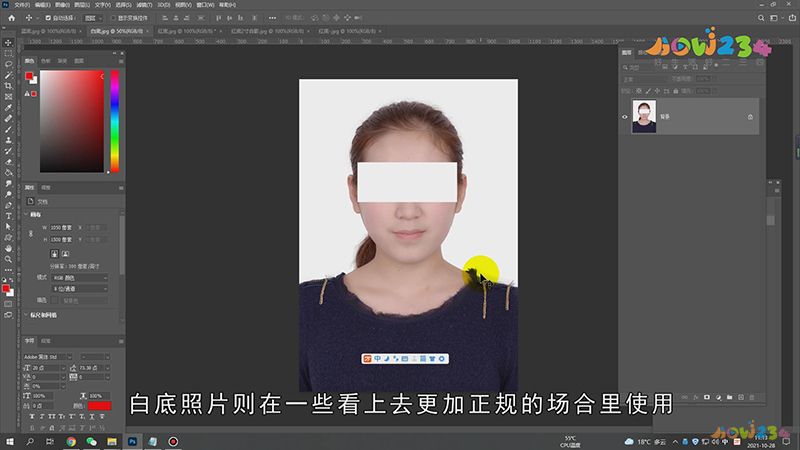Toggle show transform controls checkbox
The height and width of the screenshot is (450, 800).
click(113, 18)
